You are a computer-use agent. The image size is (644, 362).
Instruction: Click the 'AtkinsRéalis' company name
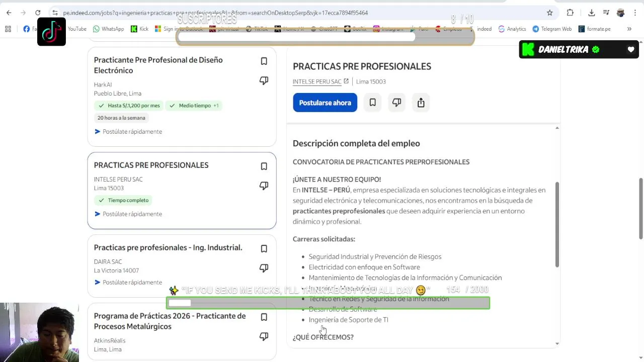pyautogui.click(x=110, y=341)
